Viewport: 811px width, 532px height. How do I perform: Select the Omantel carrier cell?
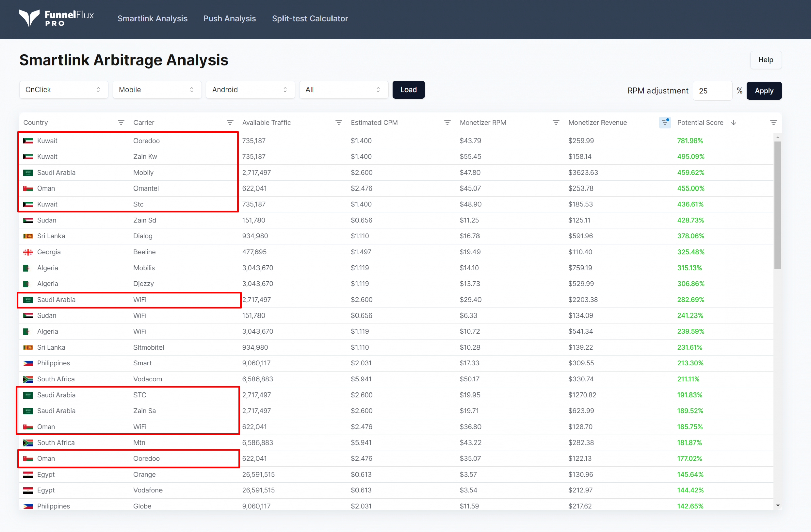coord(146,188)
